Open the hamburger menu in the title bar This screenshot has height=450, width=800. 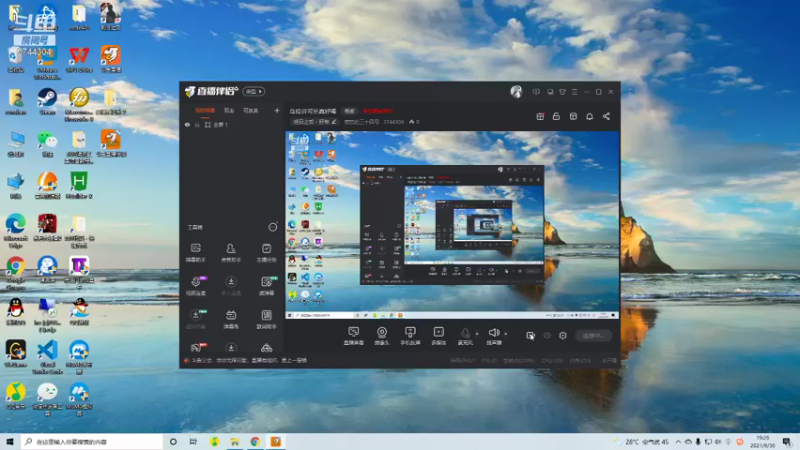(574, 92)
